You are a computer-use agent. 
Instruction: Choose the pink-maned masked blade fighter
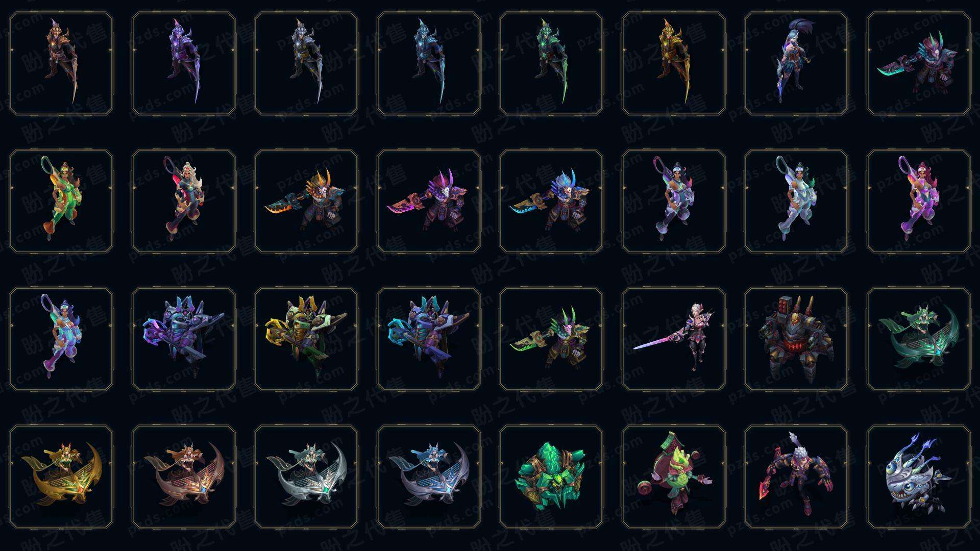point(429,201)
